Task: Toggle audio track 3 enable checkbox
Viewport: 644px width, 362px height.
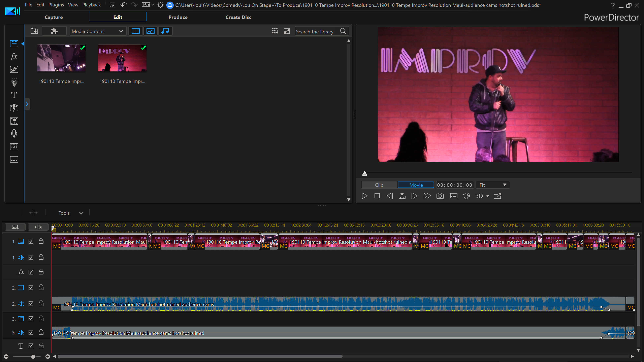Action: pos(31,332)
